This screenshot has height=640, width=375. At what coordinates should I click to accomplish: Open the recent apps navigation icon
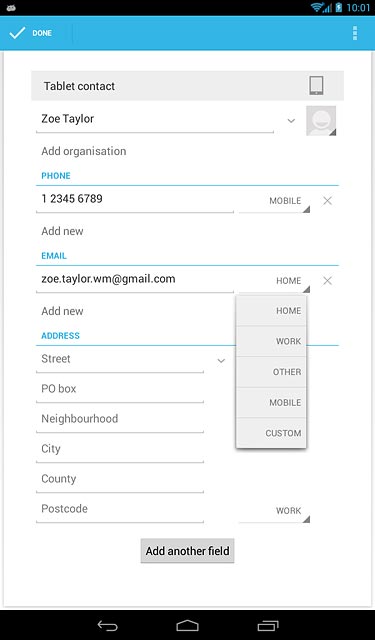268,625
